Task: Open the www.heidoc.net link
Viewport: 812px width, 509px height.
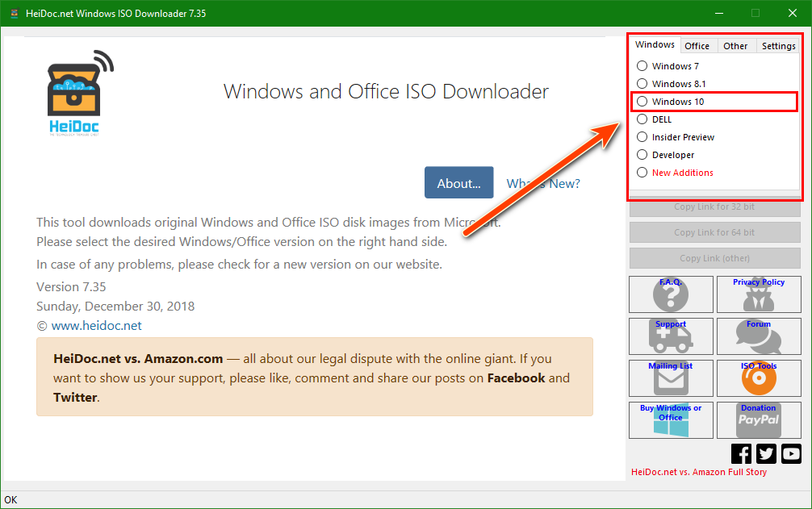Action: coord(96,325)
